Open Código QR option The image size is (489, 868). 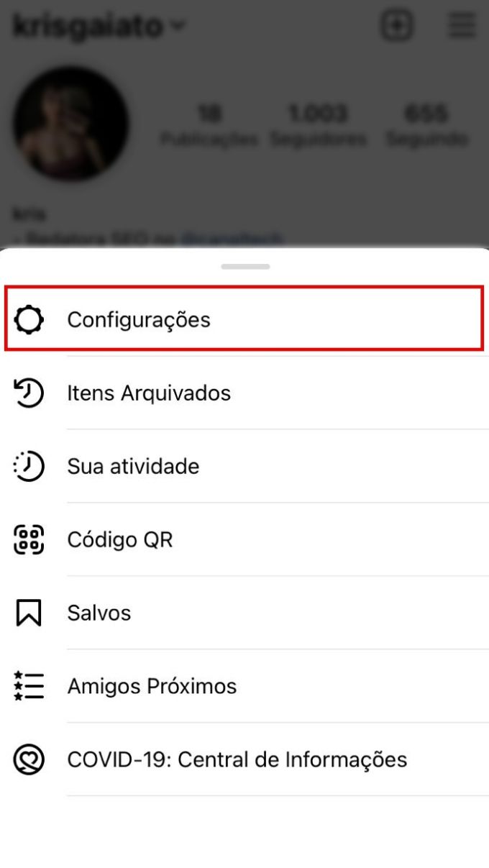(244, 540)
